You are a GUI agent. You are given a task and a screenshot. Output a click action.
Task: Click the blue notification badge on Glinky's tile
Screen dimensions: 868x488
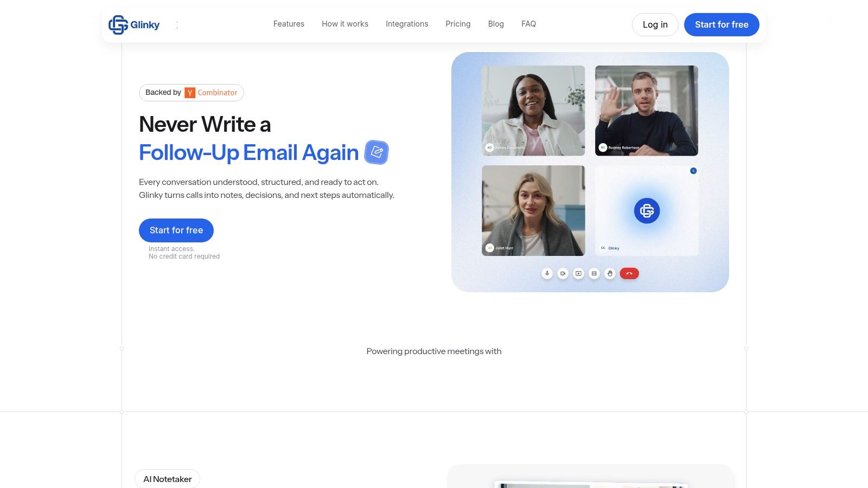click(693, 170)
